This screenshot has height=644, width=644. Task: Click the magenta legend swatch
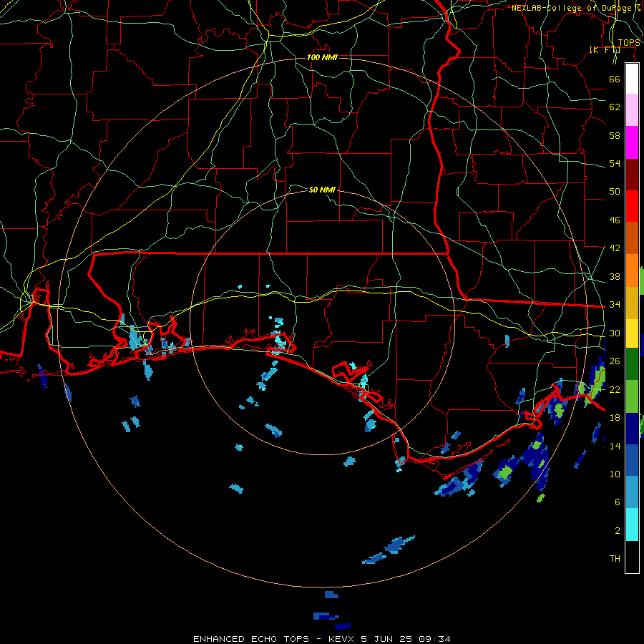[632, 142]
